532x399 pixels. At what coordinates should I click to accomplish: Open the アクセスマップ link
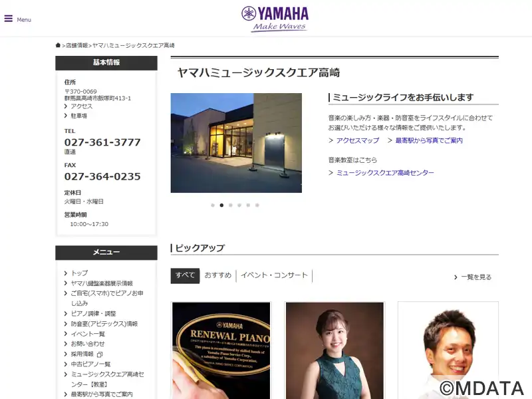(x=358, y=140)
